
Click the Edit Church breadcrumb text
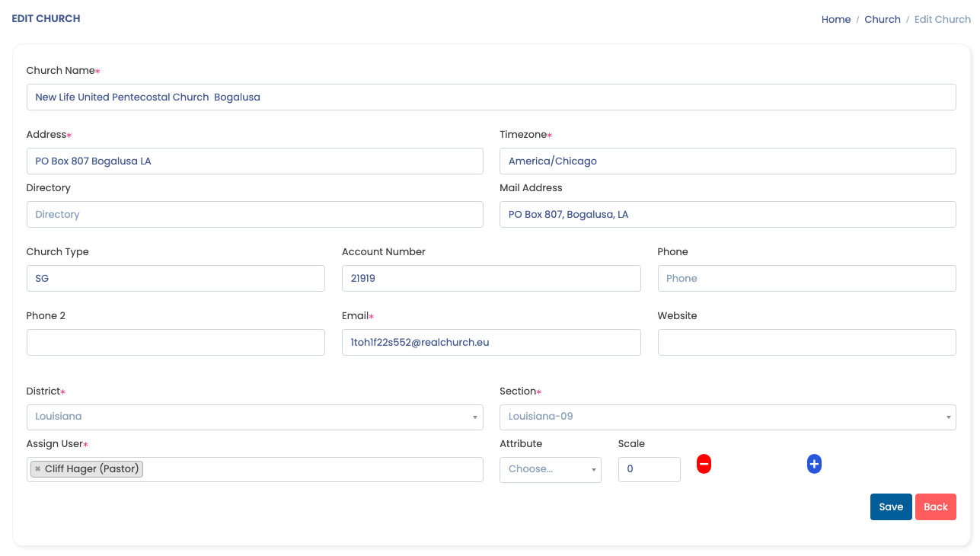943,20
